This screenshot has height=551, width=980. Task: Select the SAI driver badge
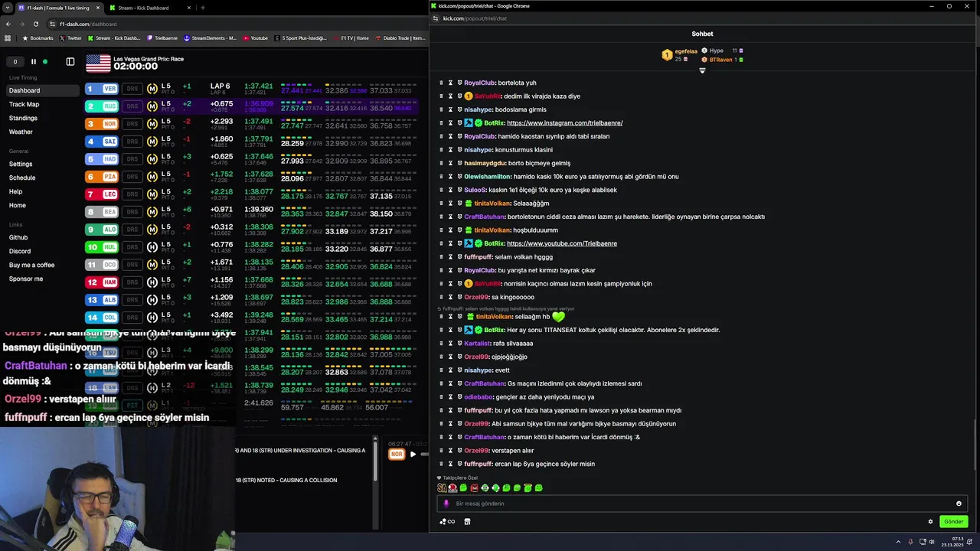[x=102, y=141]
